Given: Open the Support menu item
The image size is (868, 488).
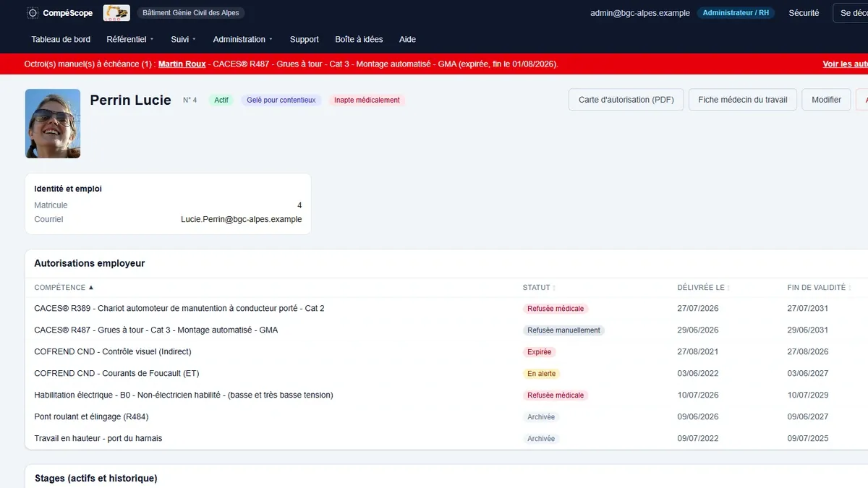Looking at the screenshot, I should point(305,39).
